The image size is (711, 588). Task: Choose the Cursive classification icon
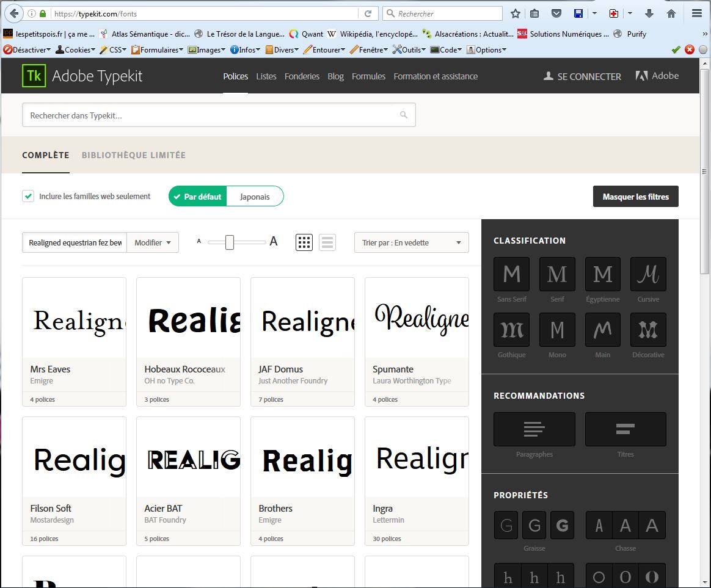(x=648, y=274)
